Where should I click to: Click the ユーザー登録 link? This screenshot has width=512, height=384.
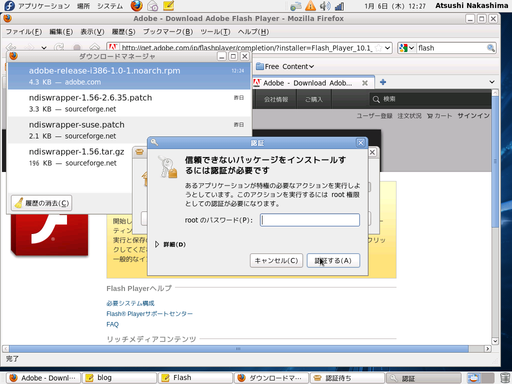[x=374, y=116]
